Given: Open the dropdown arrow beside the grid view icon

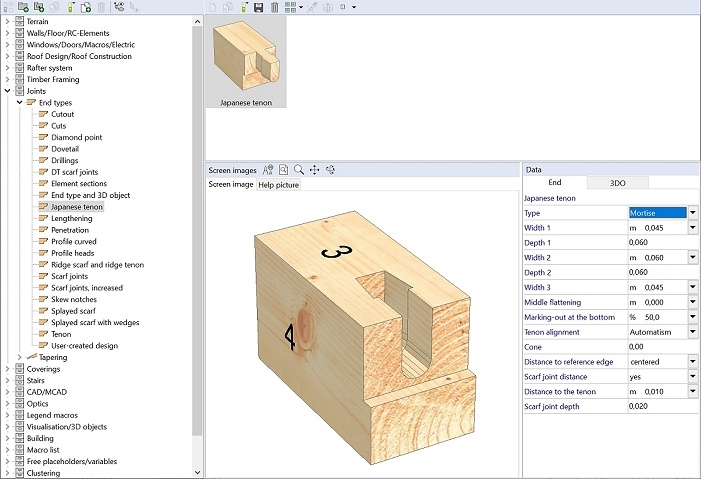Looking at the screenshot, I should (301, 7).
